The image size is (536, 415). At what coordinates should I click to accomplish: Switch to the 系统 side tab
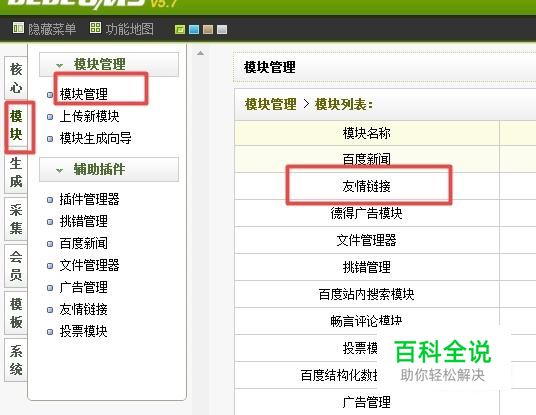coord(16,360)
